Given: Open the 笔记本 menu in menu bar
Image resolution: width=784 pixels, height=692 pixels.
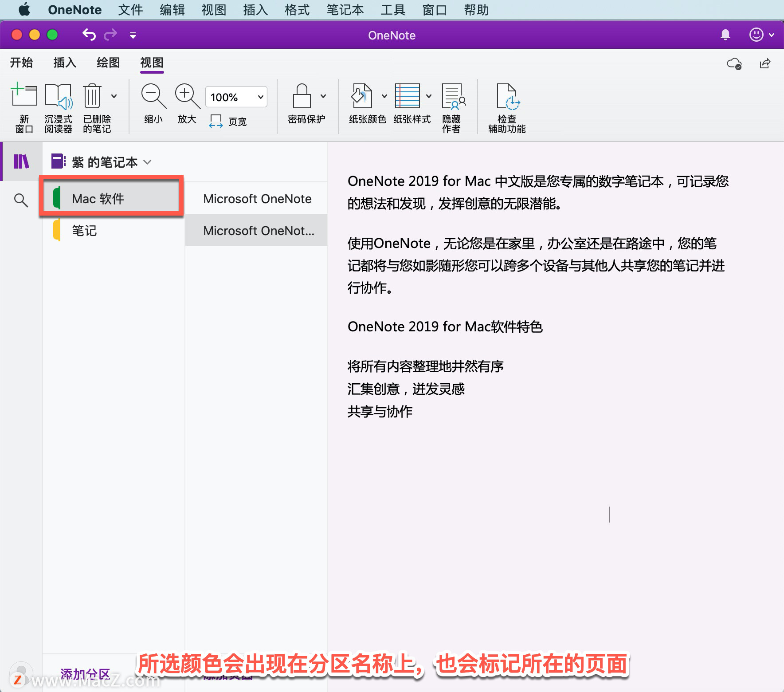Looking at the screenshot, I should 345,10.
